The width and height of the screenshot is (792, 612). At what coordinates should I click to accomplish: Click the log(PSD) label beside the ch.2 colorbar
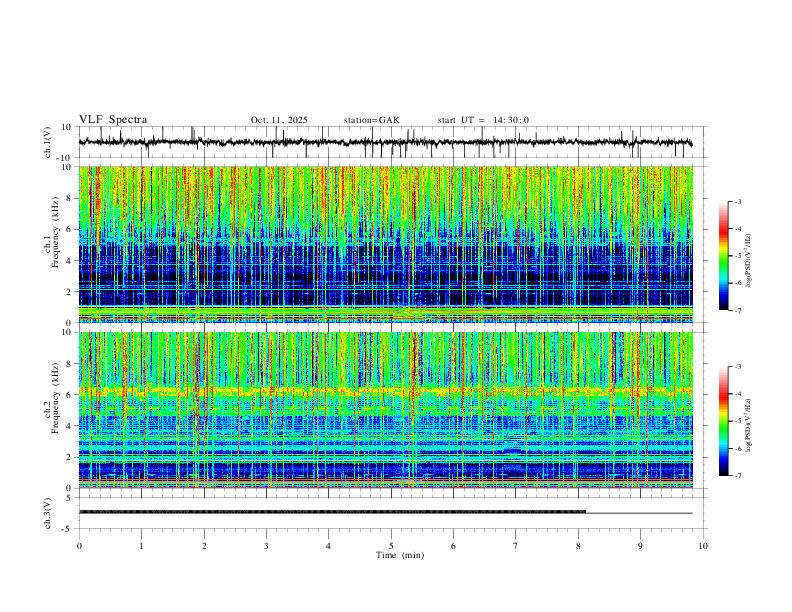point(749,426)
